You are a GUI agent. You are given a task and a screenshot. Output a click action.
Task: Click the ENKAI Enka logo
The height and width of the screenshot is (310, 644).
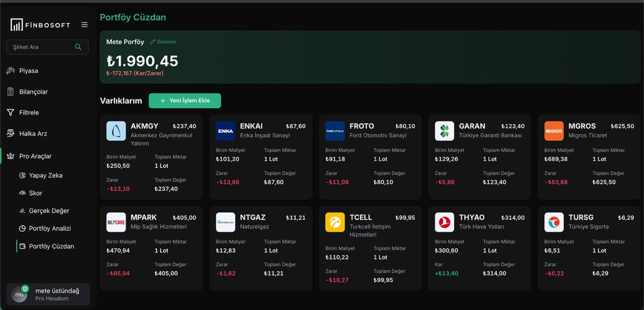(x=226, y=131)
